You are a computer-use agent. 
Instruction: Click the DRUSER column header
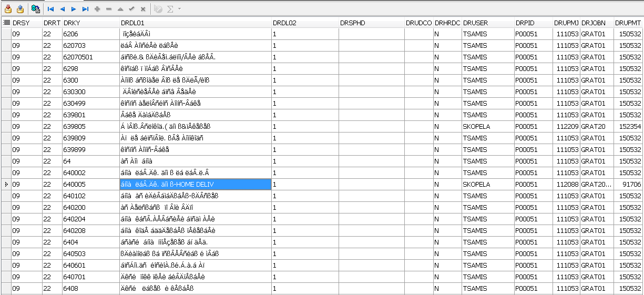pyautogui.click(x=488, y=23)
